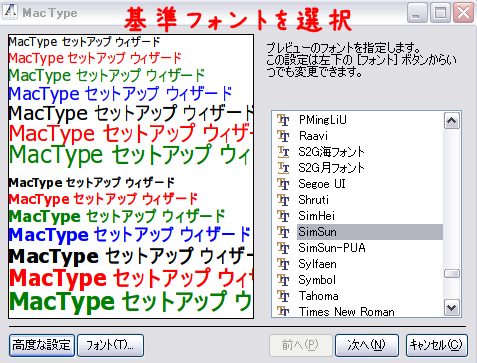This screenshot has height=363, width=477.
Task: Click the font list scrollbar thumb
Action: pos(452,274)
